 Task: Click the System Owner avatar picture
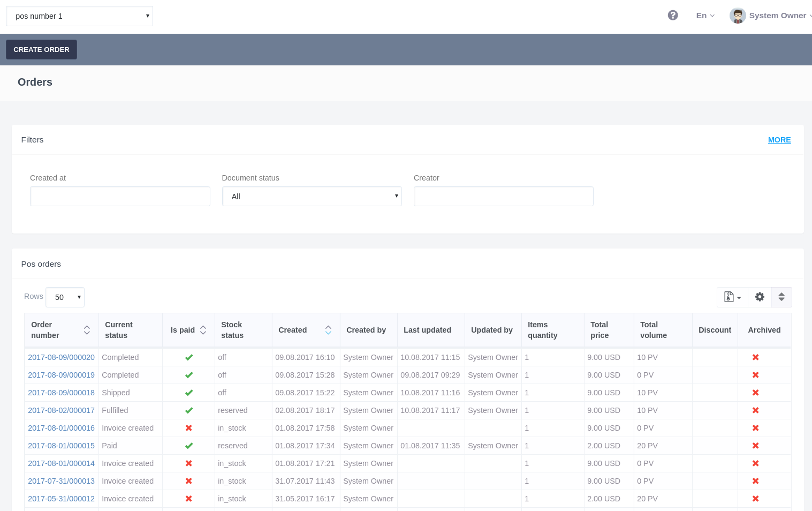pos(738,16)
